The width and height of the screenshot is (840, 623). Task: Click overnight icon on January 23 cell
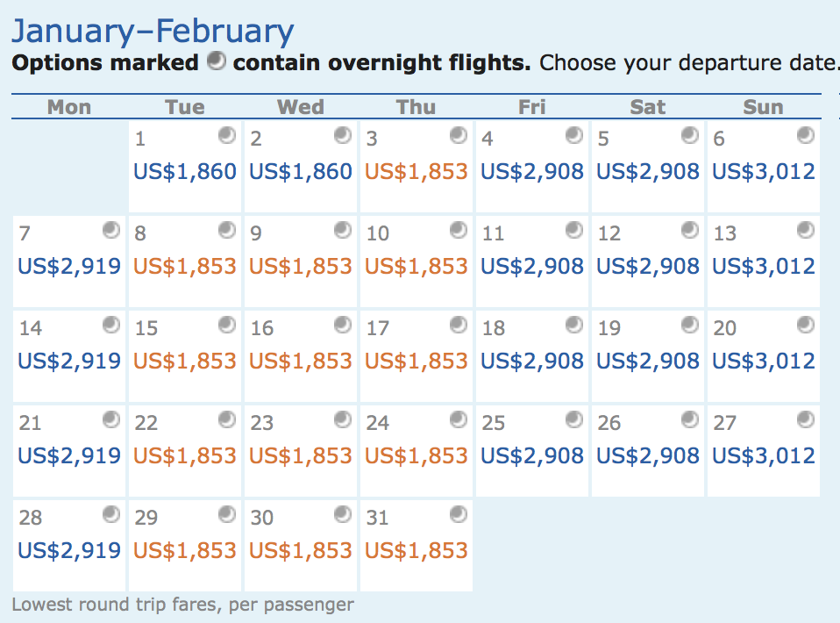343,419
